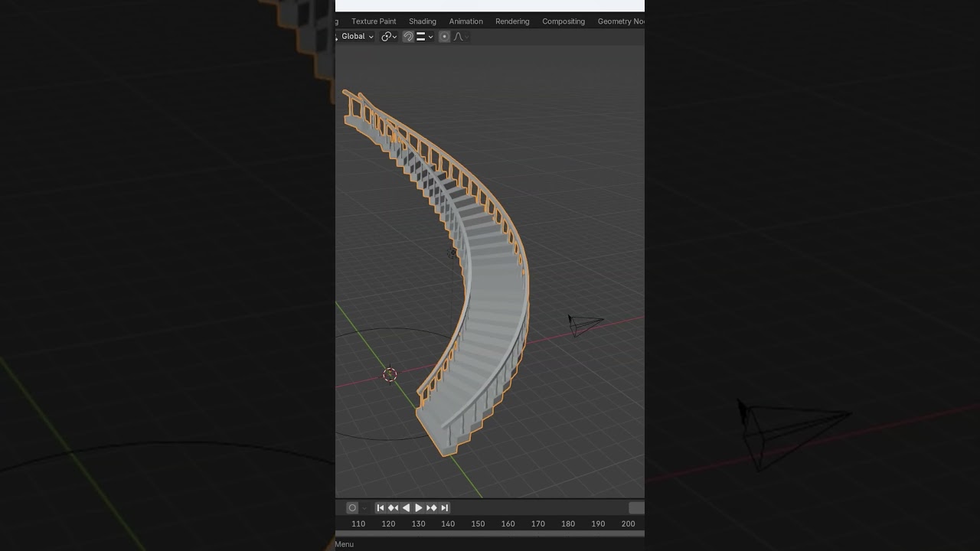Image resolution: width=980 pixels, height=551 pixels.
Task: Click the 3D cursor in the viewport
Action: (x=390, y=374)
